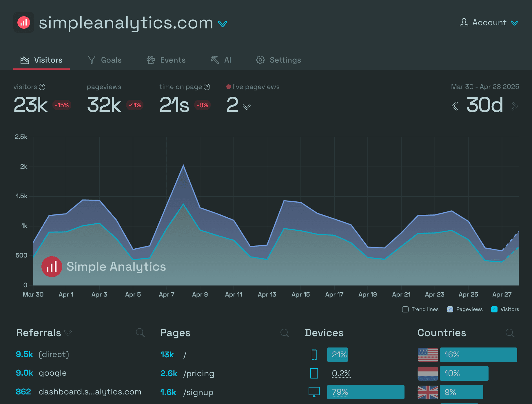Open the Referrals sorting dropdown
This screenshot has width=532, height=404.
click(68, 333)
